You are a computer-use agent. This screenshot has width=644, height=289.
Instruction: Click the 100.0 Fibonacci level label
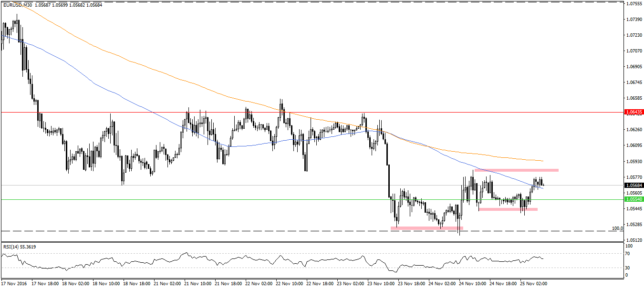pyautogui.click(x=617, y=228)
